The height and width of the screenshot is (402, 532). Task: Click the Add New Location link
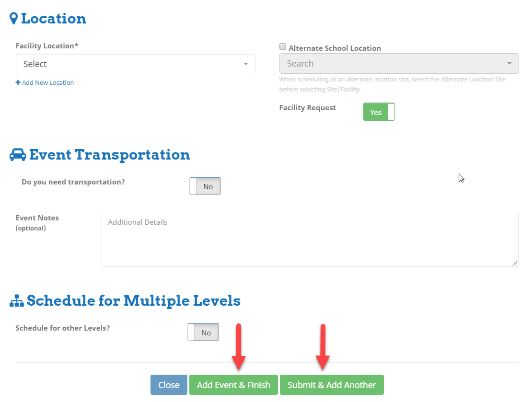[47, 82]
